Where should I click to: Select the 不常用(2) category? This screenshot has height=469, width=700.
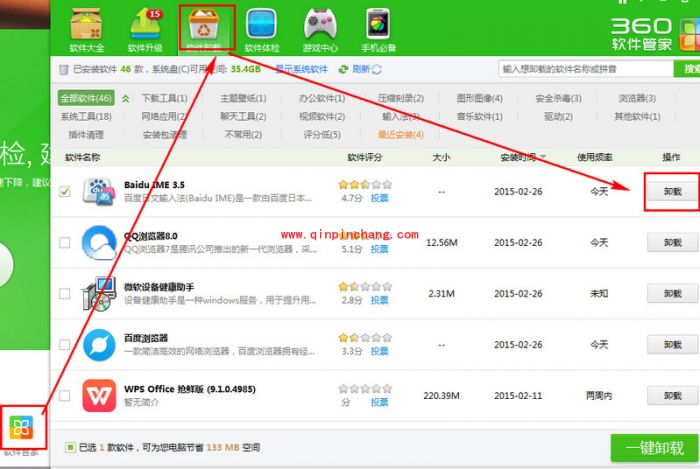pyautogui.click(x=243, y=135)
